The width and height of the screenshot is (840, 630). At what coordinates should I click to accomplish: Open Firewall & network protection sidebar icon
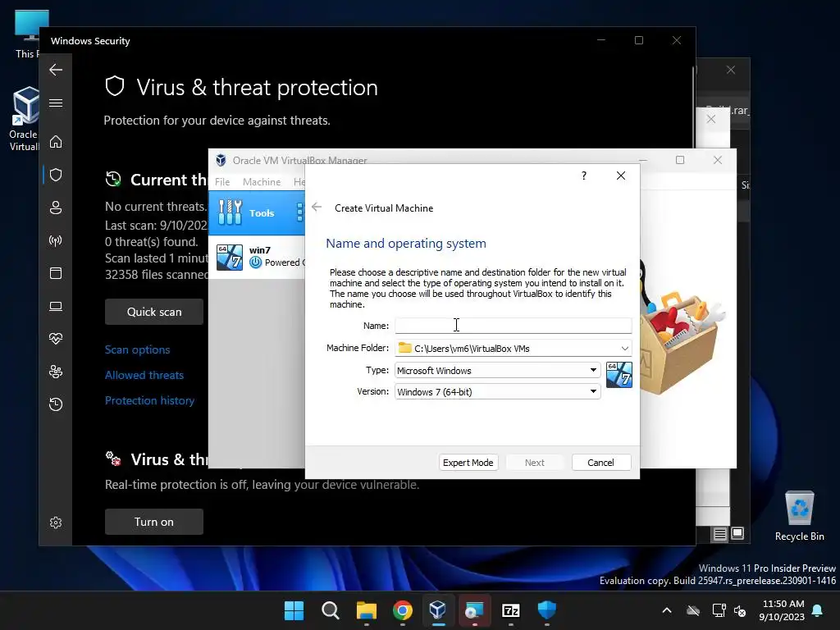(56, 240)
